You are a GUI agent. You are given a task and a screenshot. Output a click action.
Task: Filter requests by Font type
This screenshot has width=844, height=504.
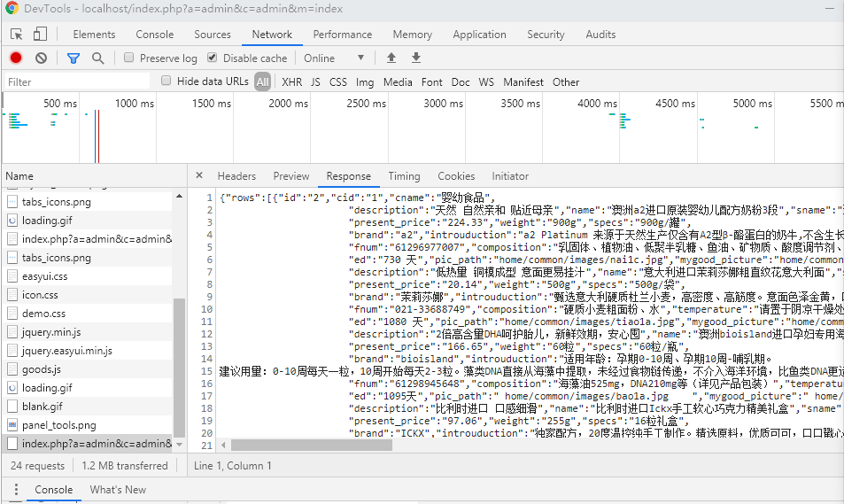pos(431,81)
